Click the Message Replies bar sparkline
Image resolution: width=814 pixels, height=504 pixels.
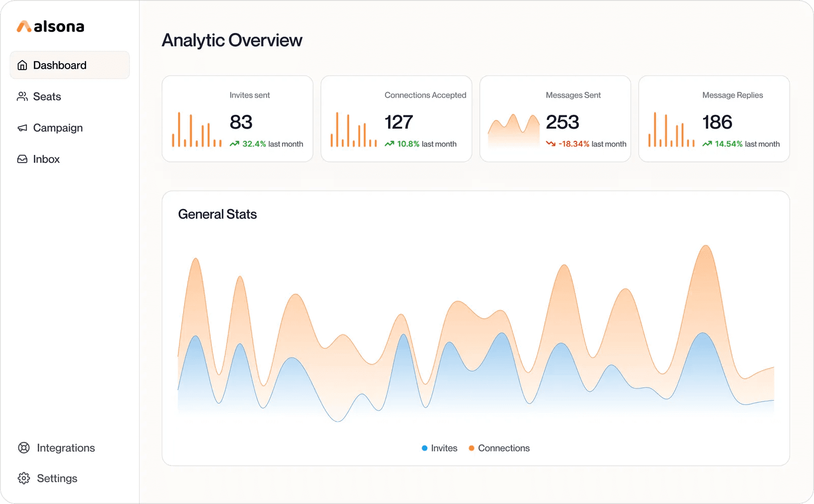[x=671, y=130]
